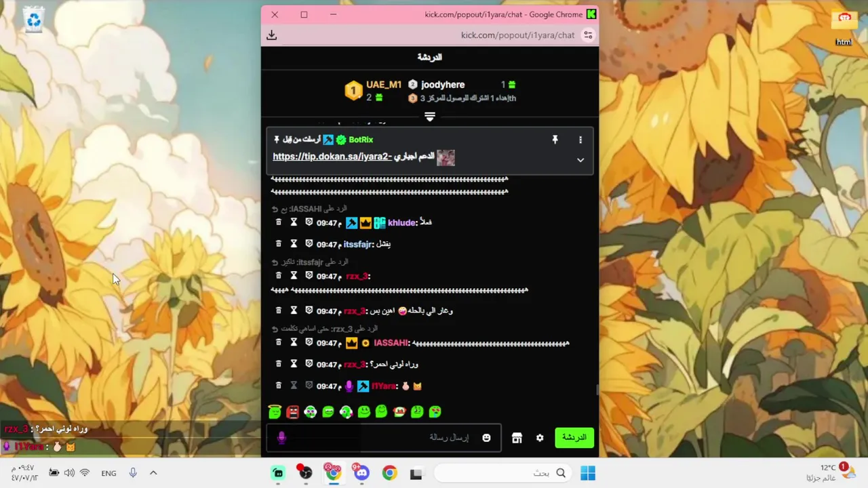Ban rzx_3 via shield on 'اهين بس' message

[x=309, y=310]
